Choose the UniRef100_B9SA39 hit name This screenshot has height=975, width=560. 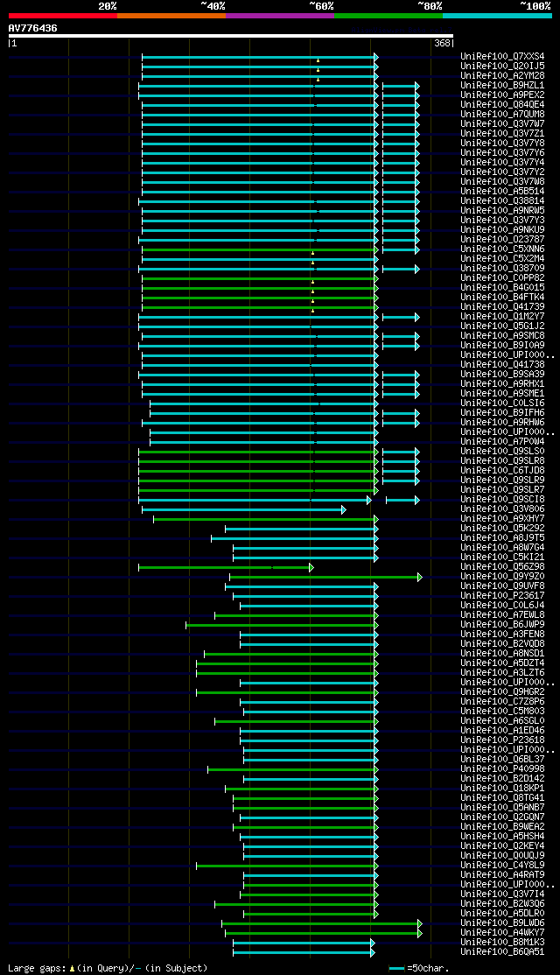(x=502, y=375)
